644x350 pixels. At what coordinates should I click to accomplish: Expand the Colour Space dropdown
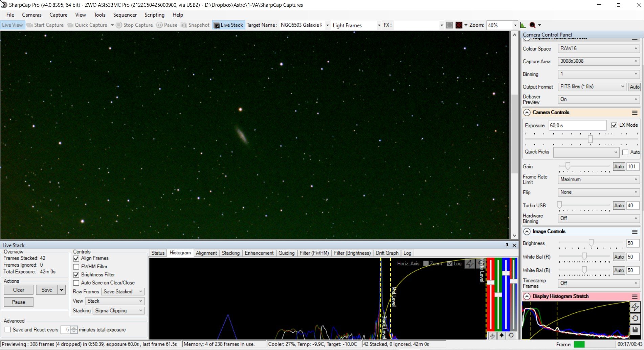pyautogui.click(x=599, y=48)
